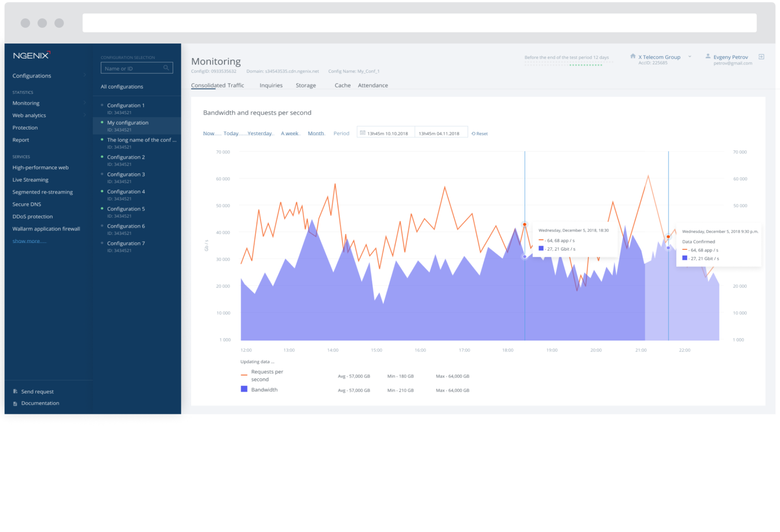Viewport: 780px width, 532px height.
Task: Select the Yesterday time range
Action: 260,134
